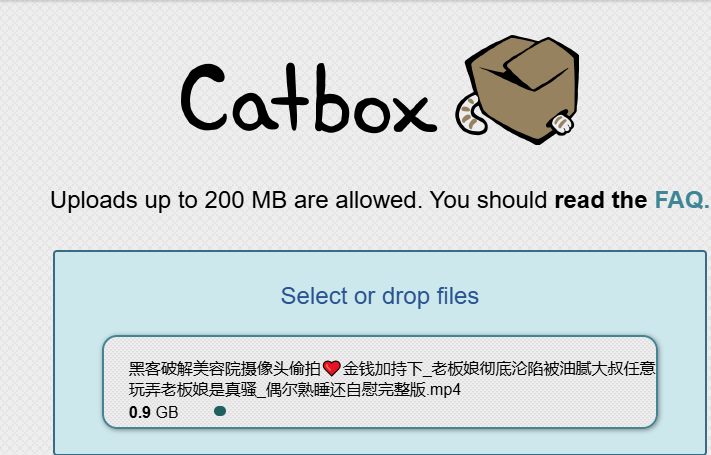Click the bold "read the" text
The width and height of the screenshot is (711, 455).
[601, 200]
